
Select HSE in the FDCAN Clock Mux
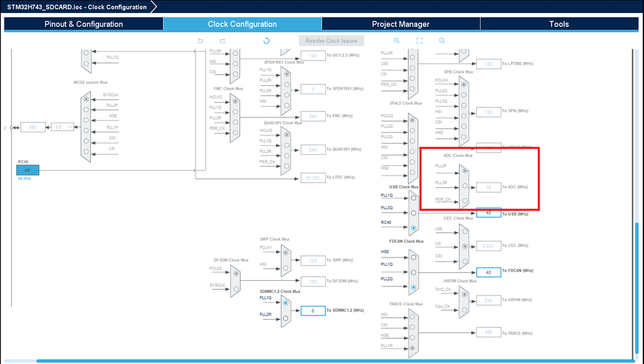pyautogui.click(x=414, y=257)
